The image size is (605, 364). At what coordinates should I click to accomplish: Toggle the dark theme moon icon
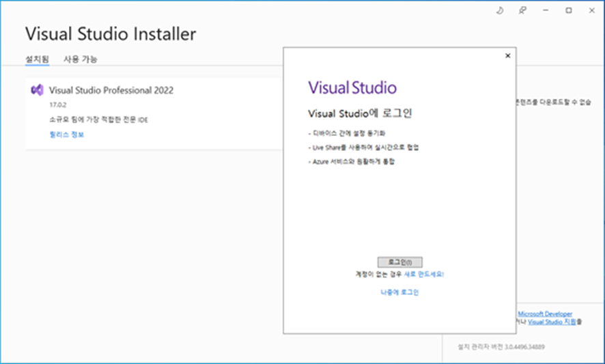coord(500,10)
